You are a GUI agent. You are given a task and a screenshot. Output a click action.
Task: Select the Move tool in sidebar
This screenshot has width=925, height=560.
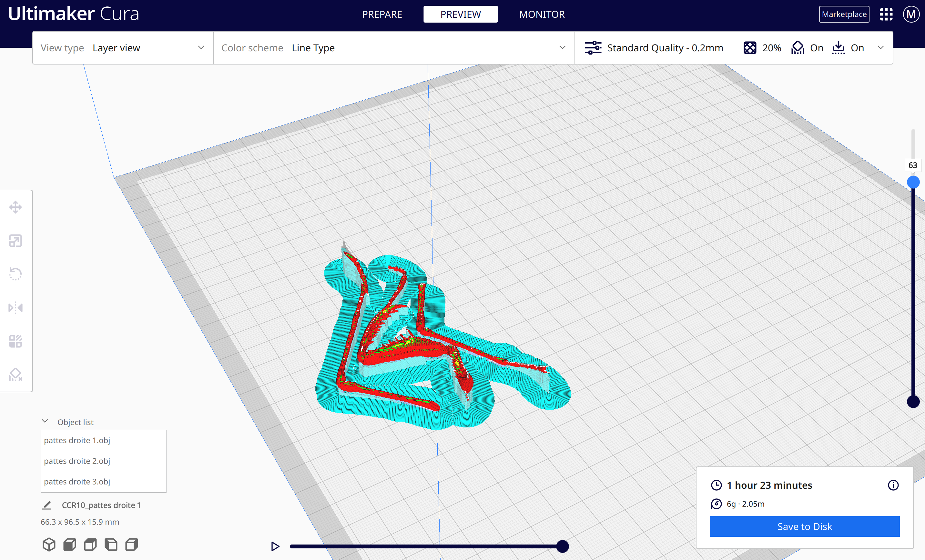pos(15,207)
